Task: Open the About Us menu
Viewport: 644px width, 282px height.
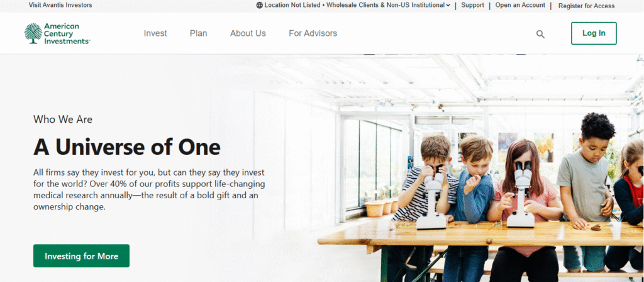Action: click(248, 33)
